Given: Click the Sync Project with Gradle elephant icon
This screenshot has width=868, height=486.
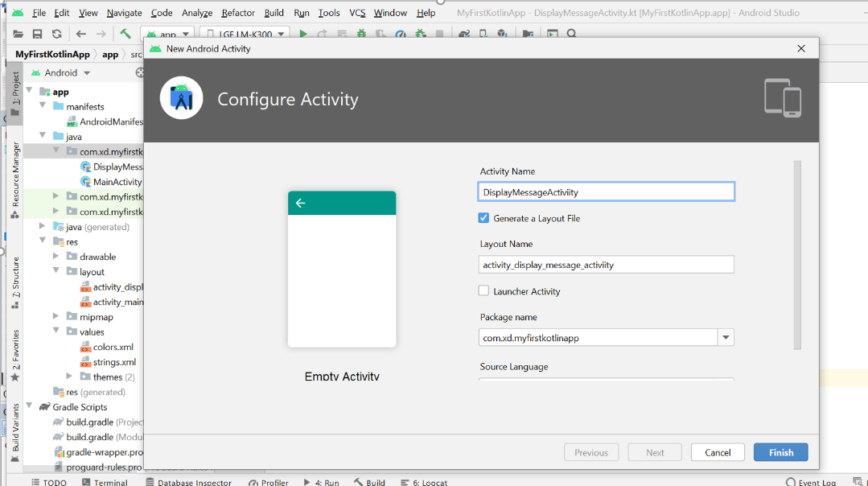Looking at the screenshot, I should pos(464,34).
